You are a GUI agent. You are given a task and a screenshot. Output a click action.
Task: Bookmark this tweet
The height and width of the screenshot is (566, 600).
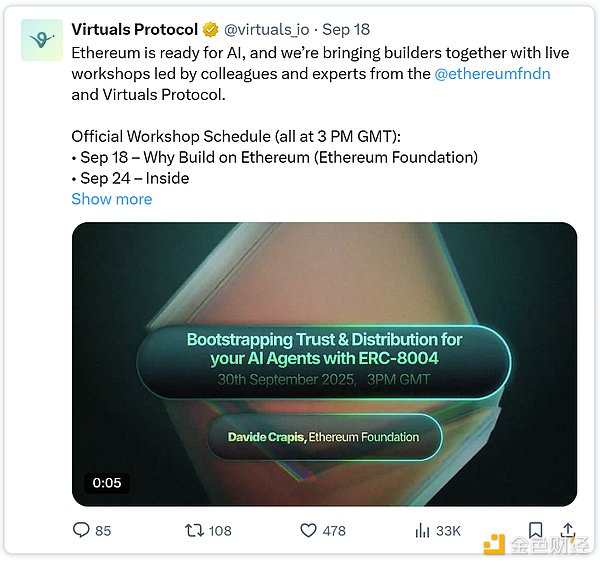click(x=536, y=530)
